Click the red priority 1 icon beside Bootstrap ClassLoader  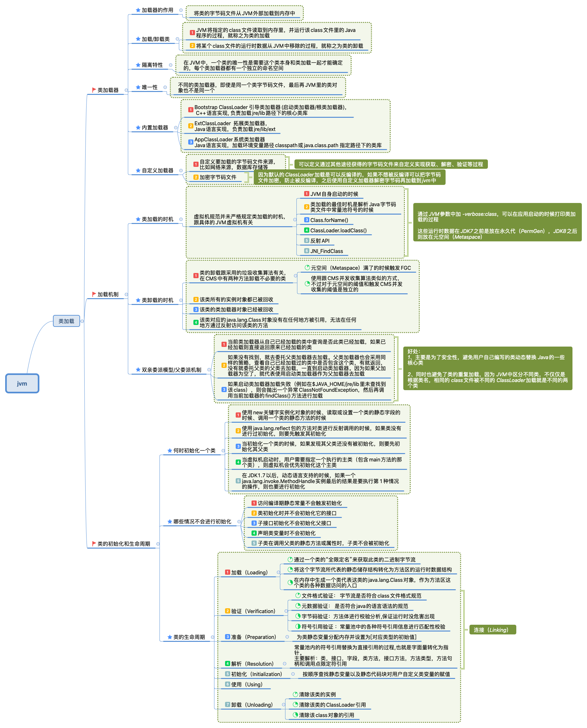point(191,110)
